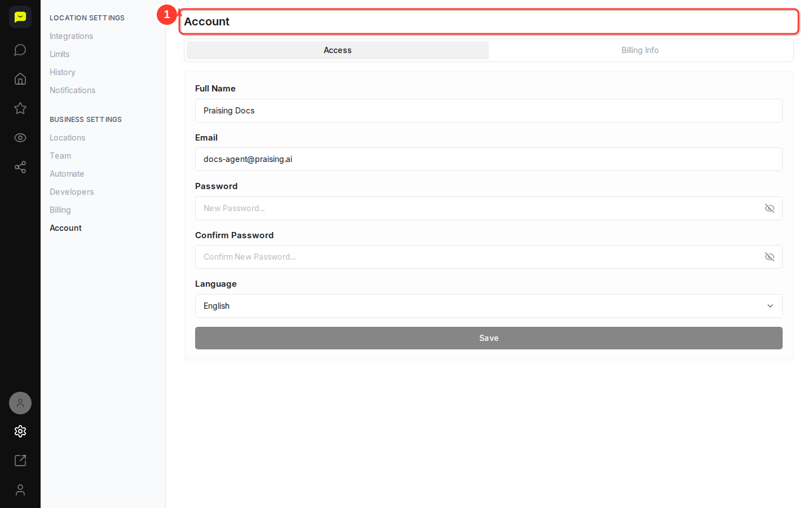Open Team in business settings

pyautogui.click(x=60, y=156)
